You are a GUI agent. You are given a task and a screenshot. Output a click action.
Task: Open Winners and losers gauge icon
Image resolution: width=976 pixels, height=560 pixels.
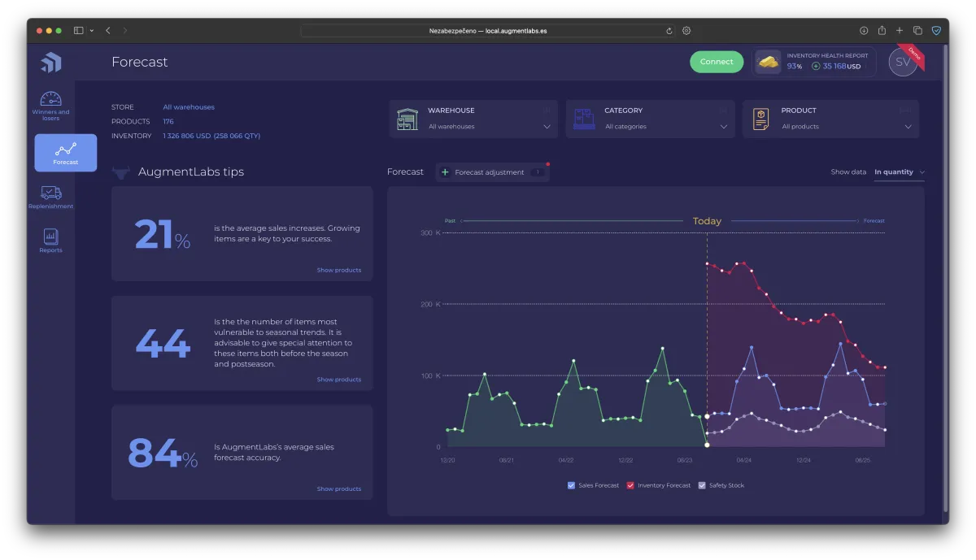tap(51, 99)
